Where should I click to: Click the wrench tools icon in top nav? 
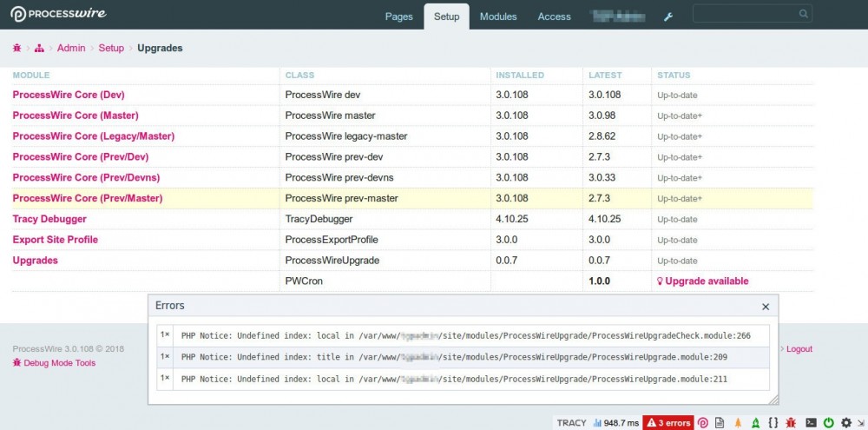tap(668, 17)
